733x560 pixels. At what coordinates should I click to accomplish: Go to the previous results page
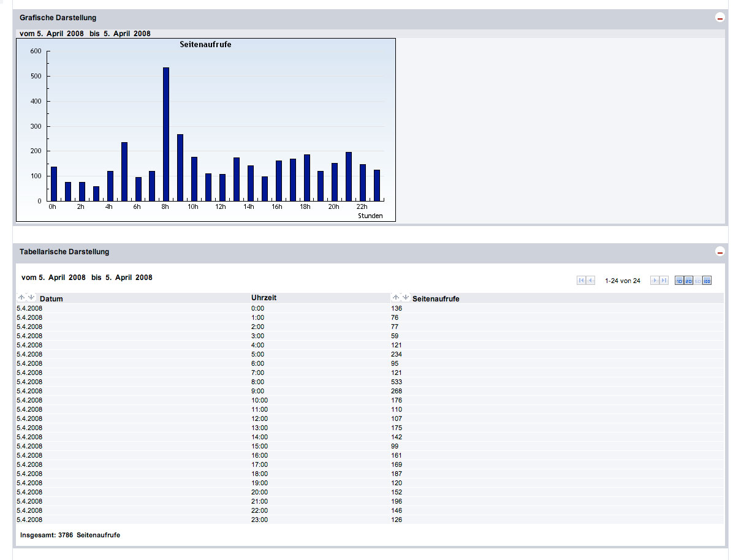click(x=591, y=281)
